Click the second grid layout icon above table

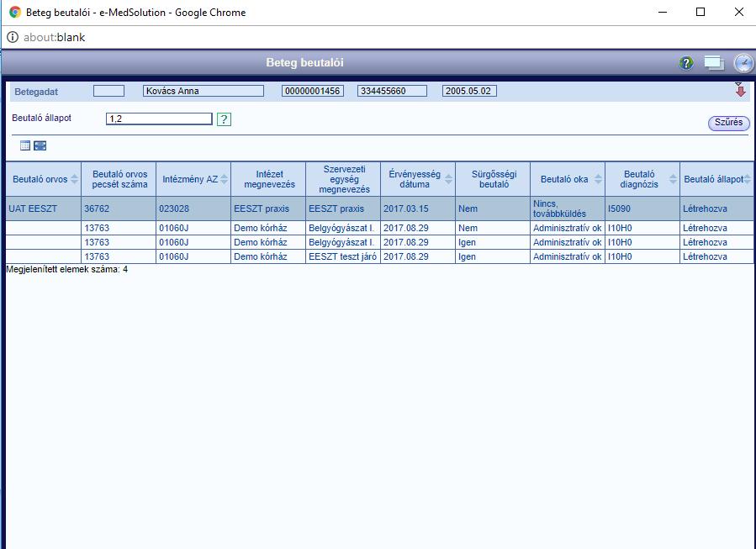pyautogui.click(x=40, y=145)
